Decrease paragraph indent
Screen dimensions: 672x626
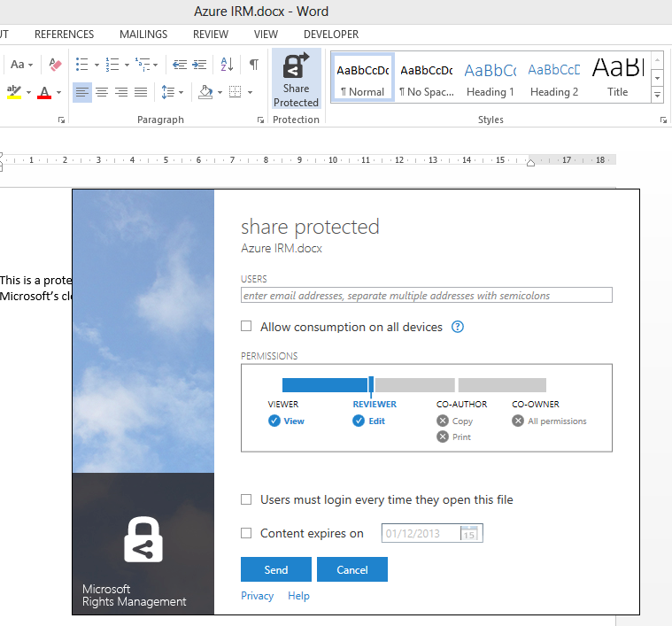pyautogui.click(x=180, y=65)
